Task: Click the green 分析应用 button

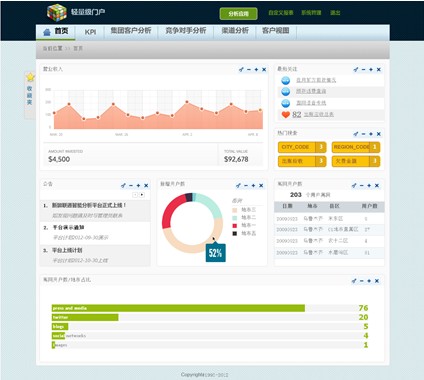Action: pos(238,14)
